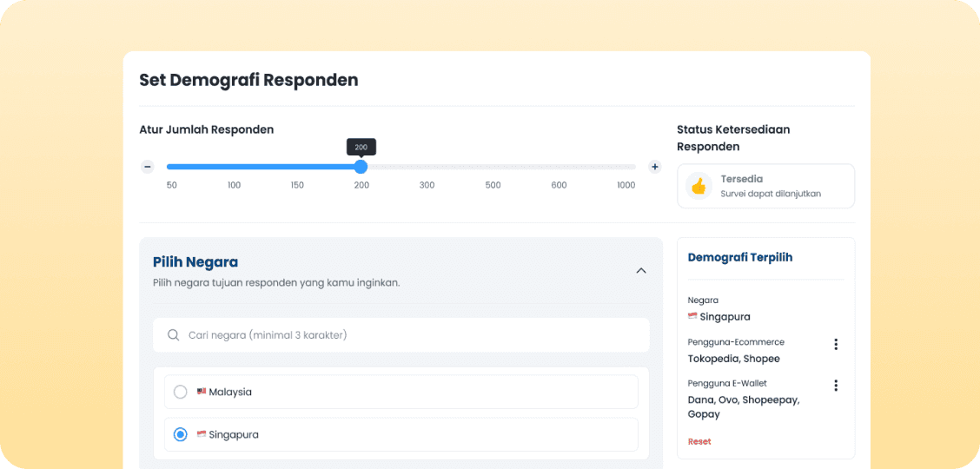
Task: Click the blue slider handle at 200
Action: tap(361, 167)
